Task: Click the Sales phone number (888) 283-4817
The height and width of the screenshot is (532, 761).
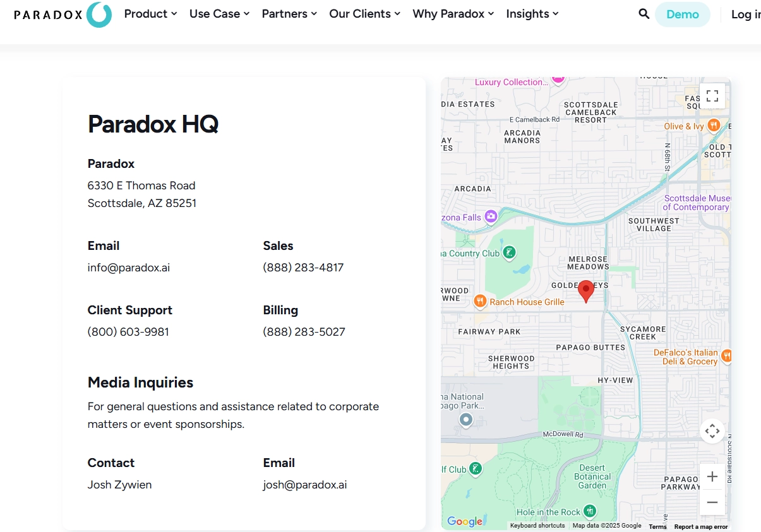Action: [303, 268]
